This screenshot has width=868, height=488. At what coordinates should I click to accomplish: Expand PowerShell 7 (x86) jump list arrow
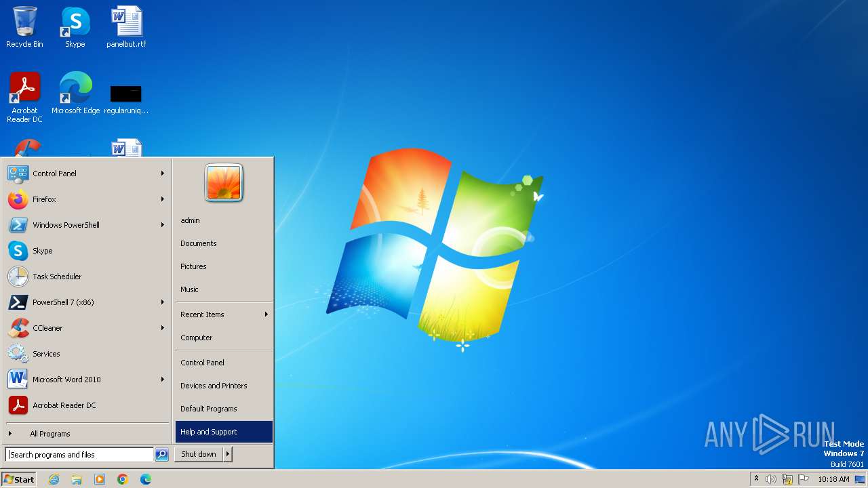point(163,302)
